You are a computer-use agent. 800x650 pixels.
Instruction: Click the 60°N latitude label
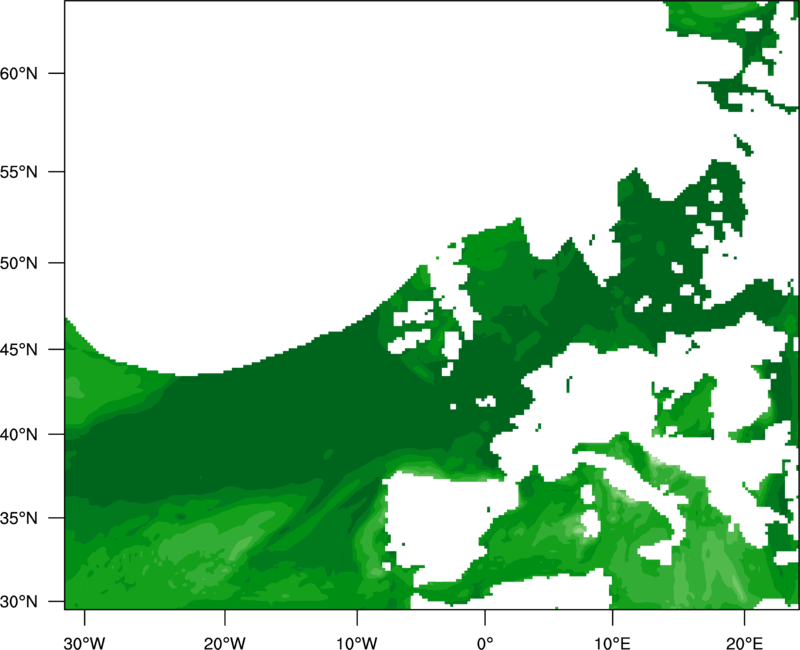point(19,73)
